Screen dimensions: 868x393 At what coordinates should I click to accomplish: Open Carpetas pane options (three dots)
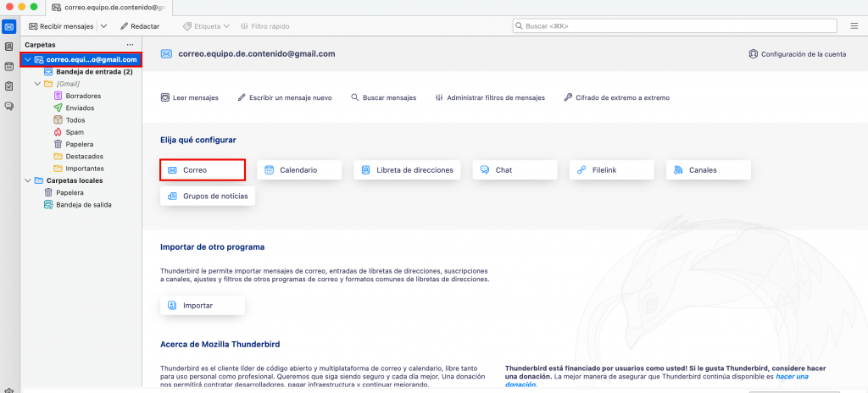coord(130,45)
